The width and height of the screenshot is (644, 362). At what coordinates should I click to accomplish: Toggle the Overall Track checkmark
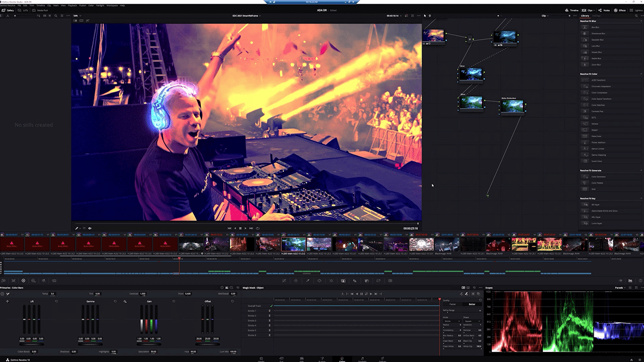pos(271,306)
